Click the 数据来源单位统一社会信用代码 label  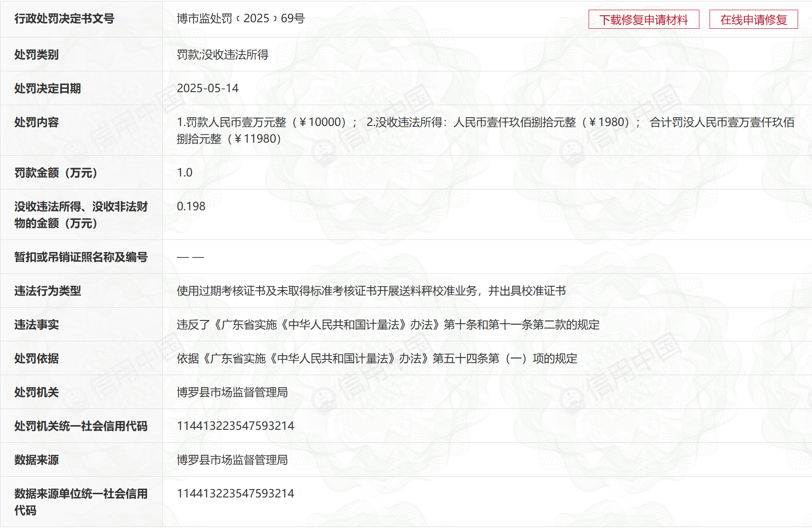[x=81, y=502]
